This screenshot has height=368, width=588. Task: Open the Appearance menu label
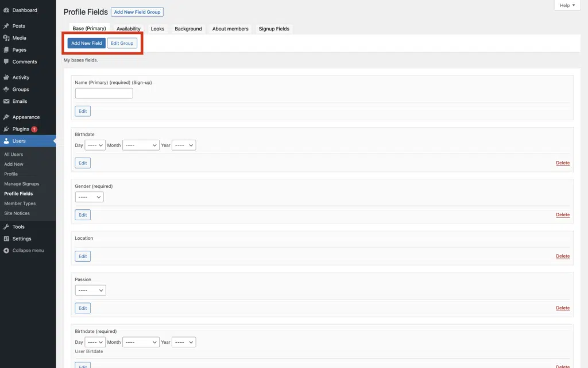(26, 117)
